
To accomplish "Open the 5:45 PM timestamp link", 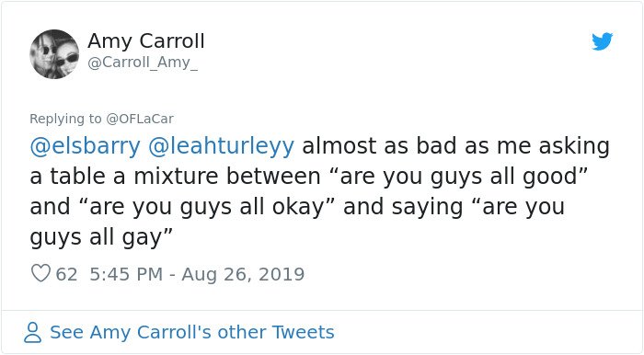I will pos(126,274).
